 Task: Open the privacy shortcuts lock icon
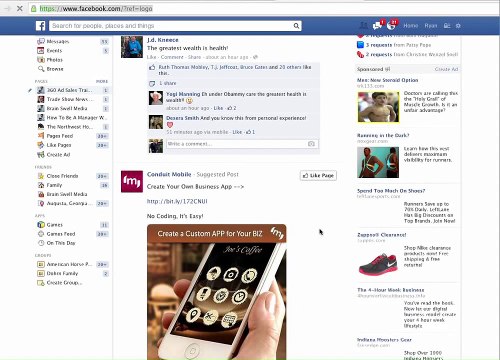click(x=447, y=26)
